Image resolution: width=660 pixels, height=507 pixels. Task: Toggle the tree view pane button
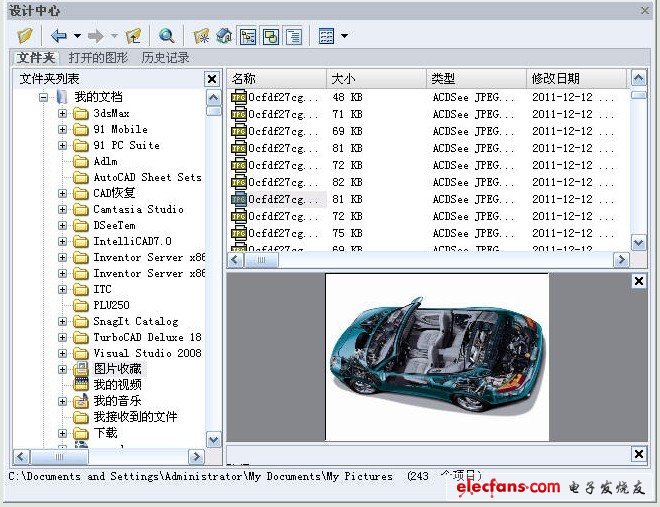point(249,36)
